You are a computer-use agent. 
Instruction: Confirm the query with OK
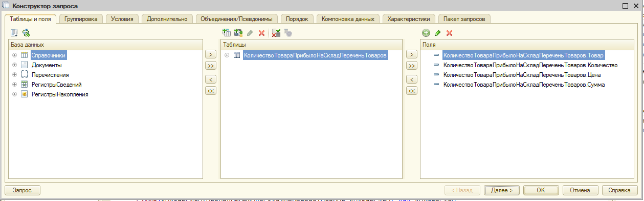tap(541, 190)
